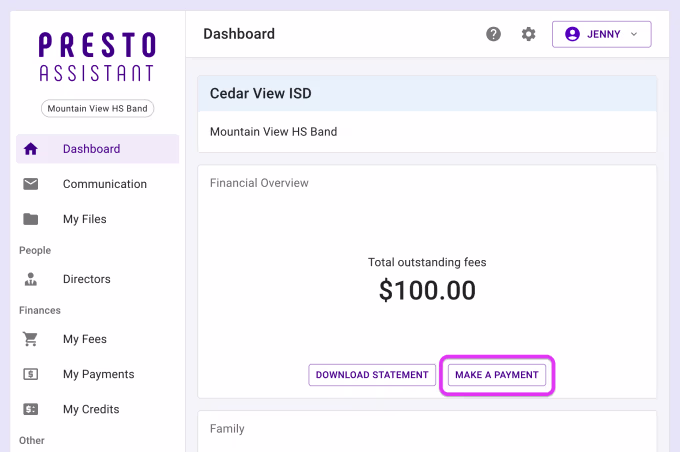Click the Presto Assistant logo
680x452 pixels.
(97, 57)
